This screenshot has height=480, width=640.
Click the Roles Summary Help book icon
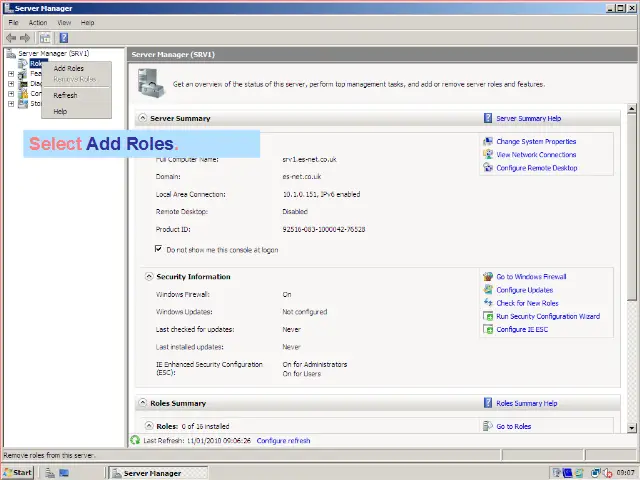point(488,403)
